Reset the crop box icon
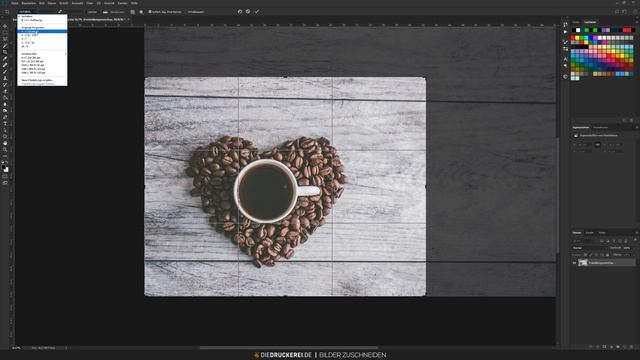 point(240,12)
